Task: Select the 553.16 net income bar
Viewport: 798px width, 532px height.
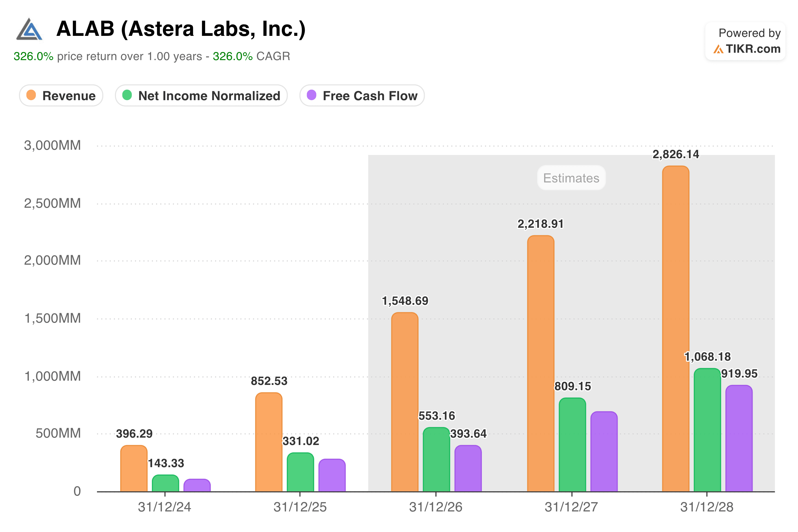Action: (437, 460)
